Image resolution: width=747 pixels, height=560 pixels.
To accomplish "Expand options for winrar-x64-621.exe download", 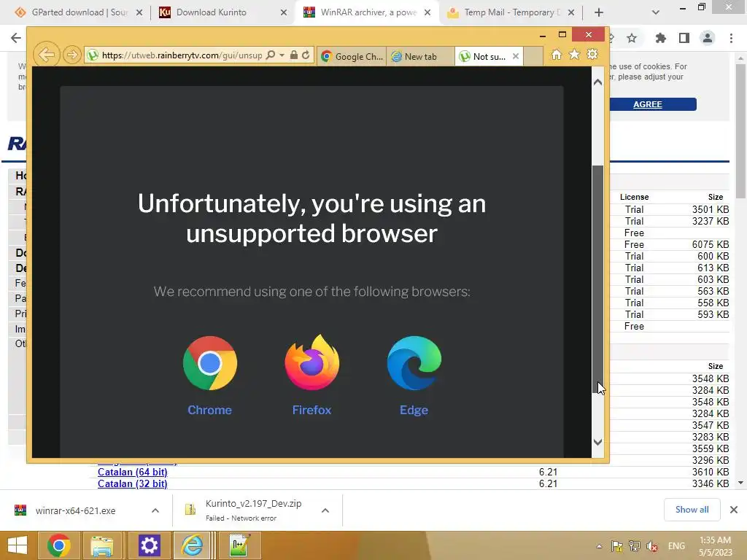I will coord(155,510).
